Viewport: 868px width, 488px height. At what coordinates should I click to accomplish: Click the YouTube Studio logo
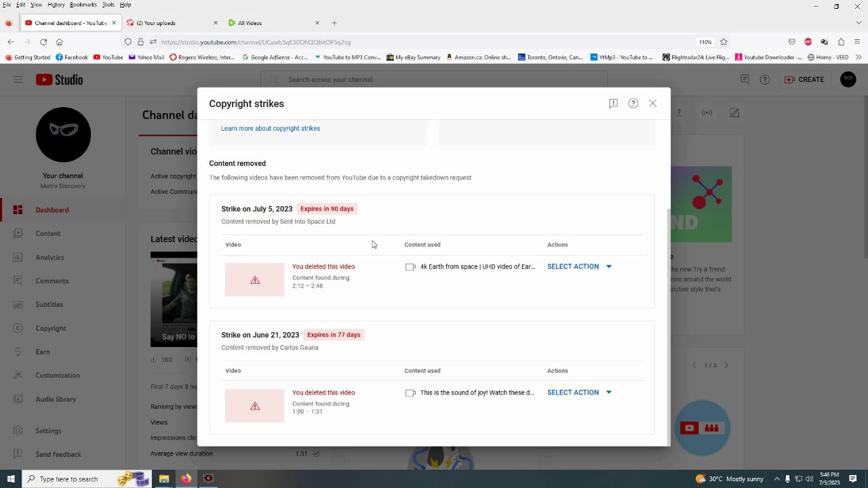tap(59, 79)
